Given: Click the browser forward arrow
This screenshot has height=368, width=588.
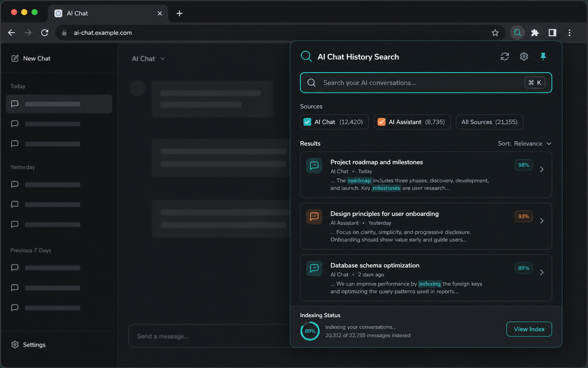Looking at the screenshot, I should 28,33.
